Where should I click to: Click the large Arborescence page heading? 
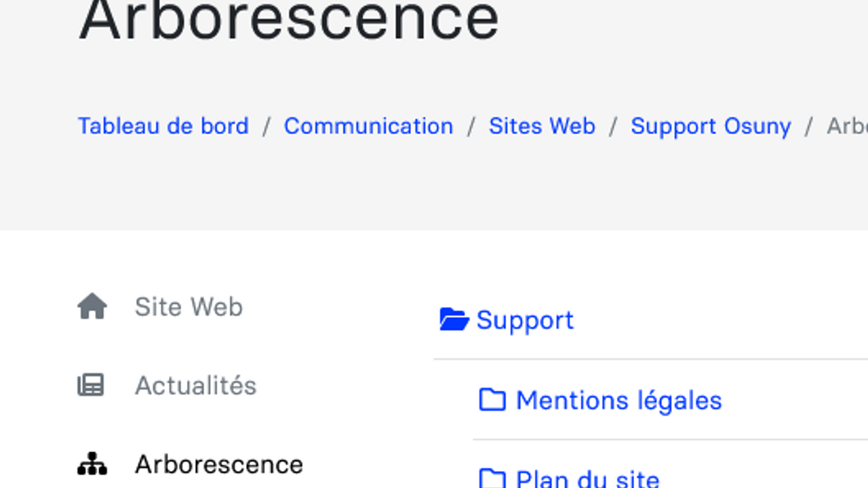pyautogui.click(x=289, y=20)
